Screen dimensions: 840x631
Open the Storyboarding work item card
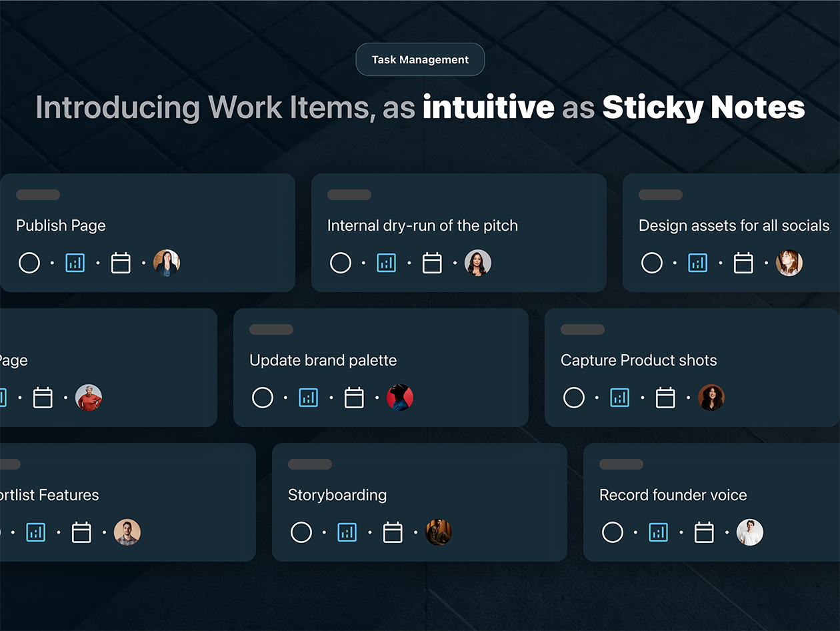[x=419, y=502]
